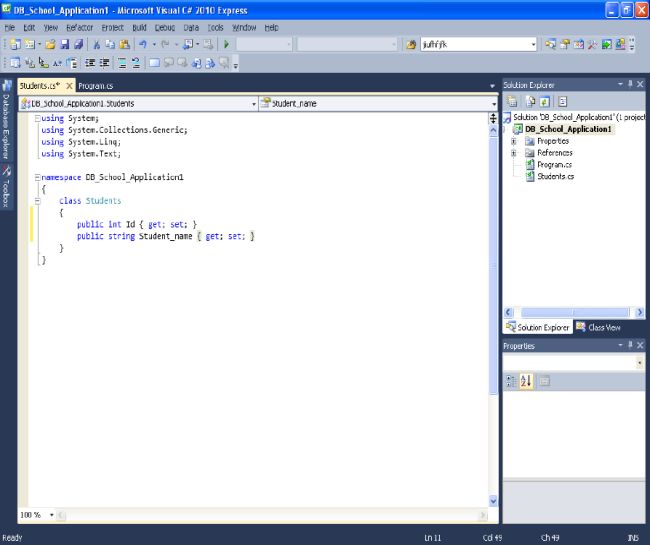Open the Properties object selector dropdown

(x=640, y=363)
